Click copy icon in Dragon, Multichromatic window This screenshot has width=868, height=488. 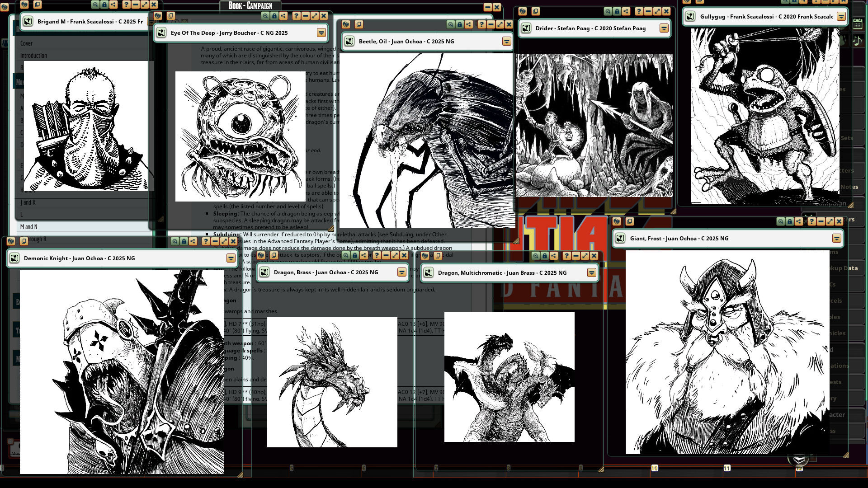[438, 256]
